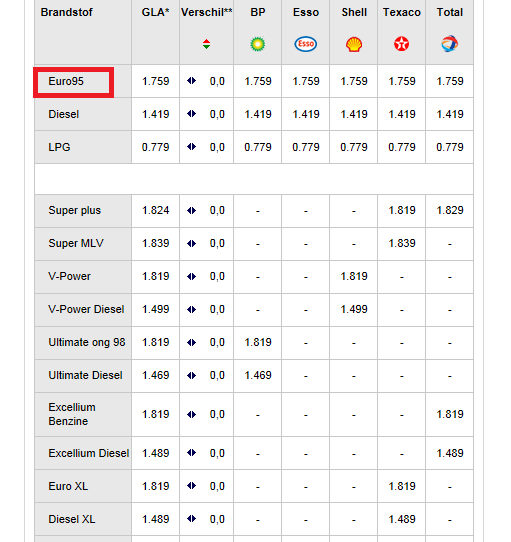Image resolution: width=511 pixels, height=542 pixels.
Task: Click the Total logo icon
Action: click(x=449, y=44)
